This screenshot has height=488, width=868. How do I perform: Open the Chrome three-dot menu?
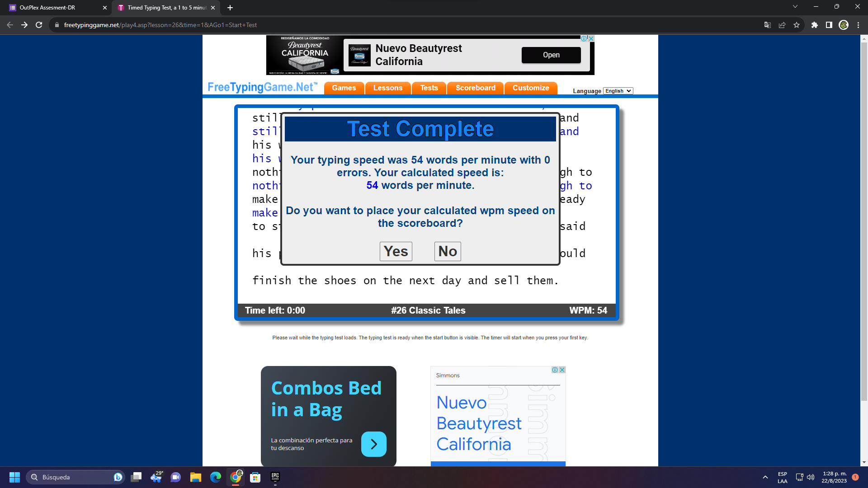858,25
